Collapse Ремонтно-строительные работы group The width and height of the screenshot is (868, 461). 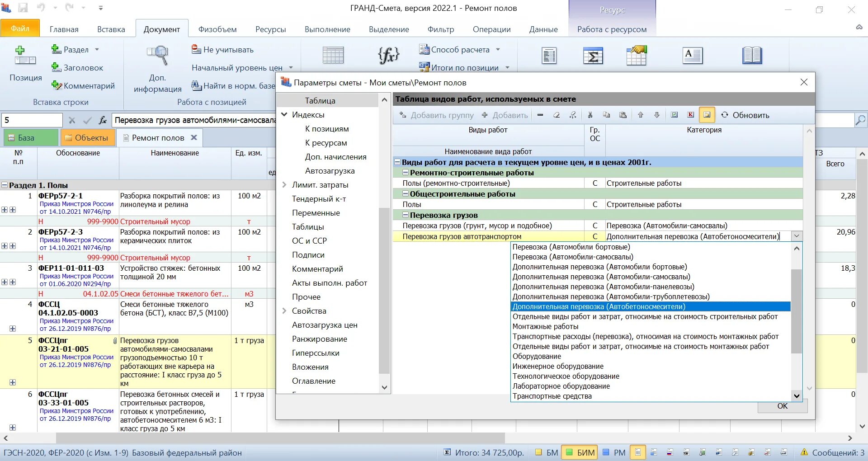pyautogui.click(x=406, y=173)
